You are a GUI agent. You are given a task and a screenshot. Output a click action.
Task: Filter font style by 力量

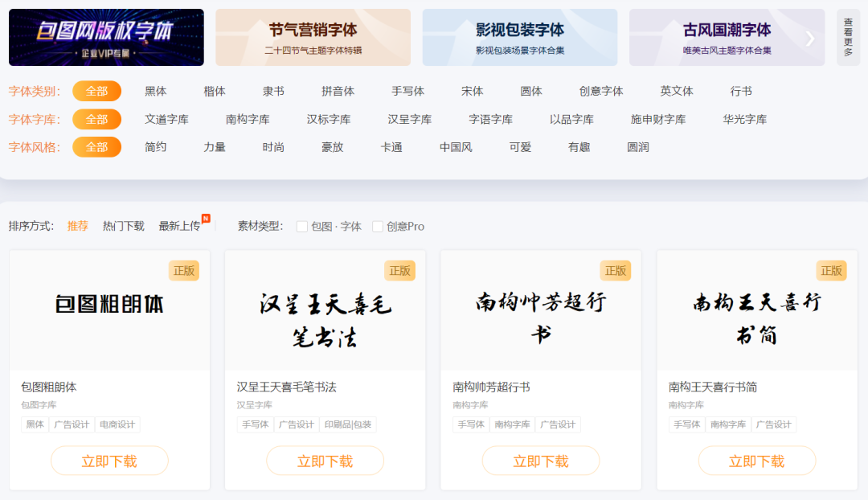215,147
